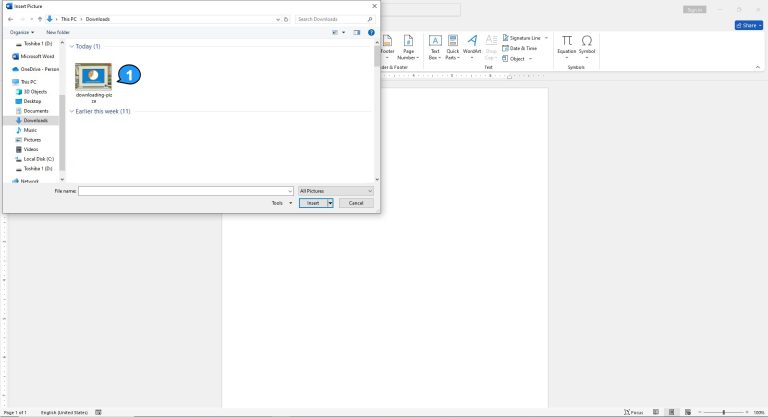Viewport: 768px width, 417px height.
Task: Insert an Object
Action: pyautogui.click(x=514, y=59)
